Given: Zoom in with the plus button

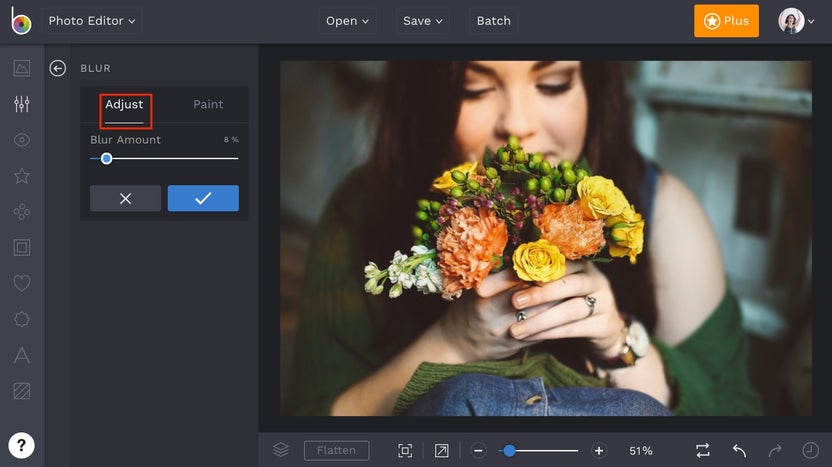Looking at the screenshot, I should click(x=599, y=451).
